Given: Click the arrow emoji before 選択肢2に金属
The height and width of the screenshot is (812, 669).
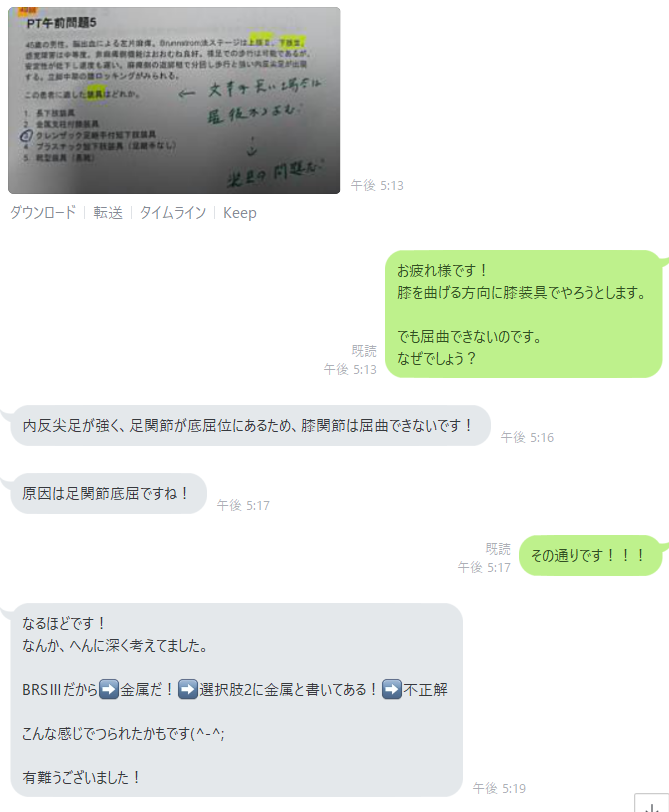Looking at the screenshot, I should 187,690.
